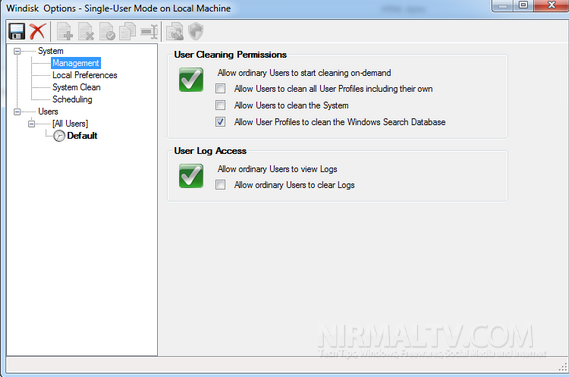Click the clock icon beside Default
This screenshot has height=377, width=569.
59,136
